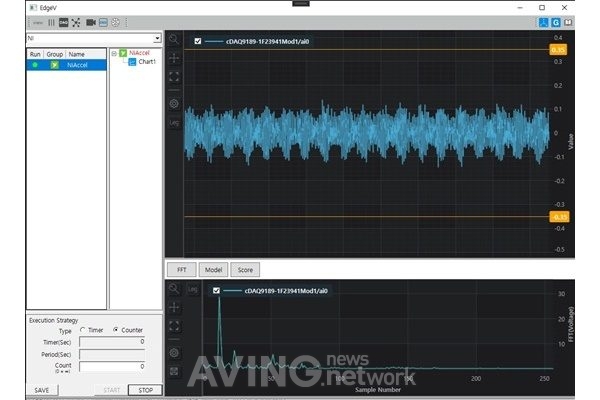Viewport: 600px width, 400px height.
Task: Minimize the EdgeV window
Action: click(520, 8)
